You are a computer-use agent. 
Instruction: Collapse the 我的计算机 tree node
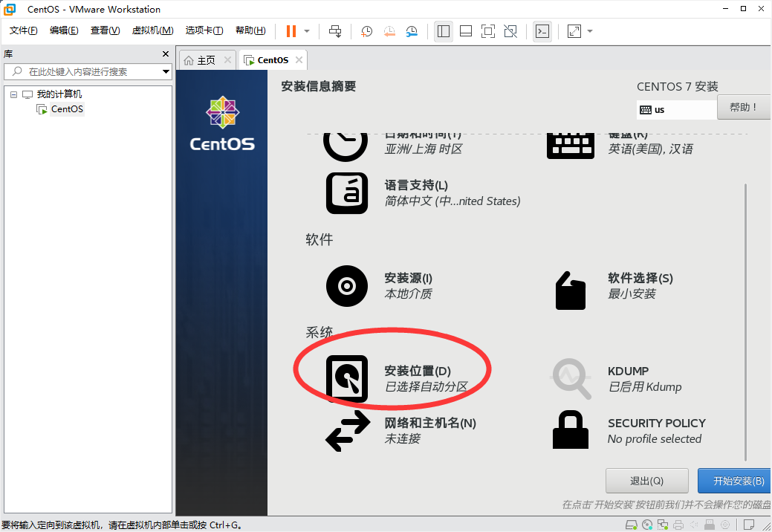click(14, 94)
